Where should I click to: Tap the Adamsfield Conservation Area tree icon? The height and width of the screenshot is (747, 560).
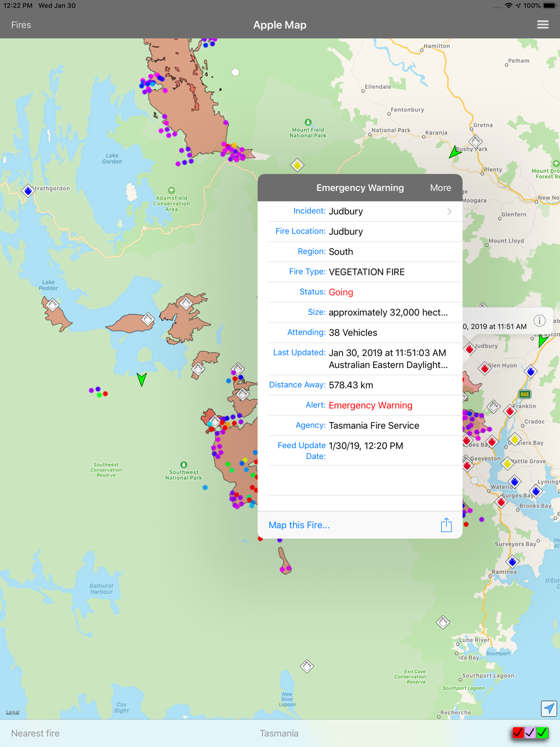pyautogui.click(x=171, y=190)
